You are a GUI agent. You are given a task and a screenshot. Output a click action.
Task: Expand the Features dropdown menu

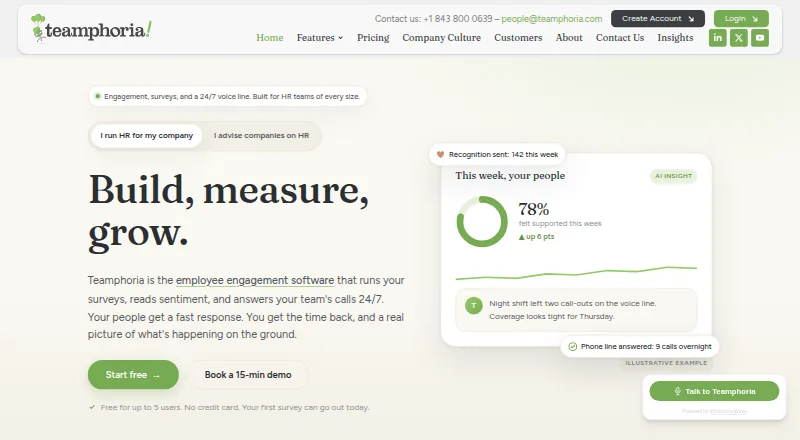(x=320, y=38)
